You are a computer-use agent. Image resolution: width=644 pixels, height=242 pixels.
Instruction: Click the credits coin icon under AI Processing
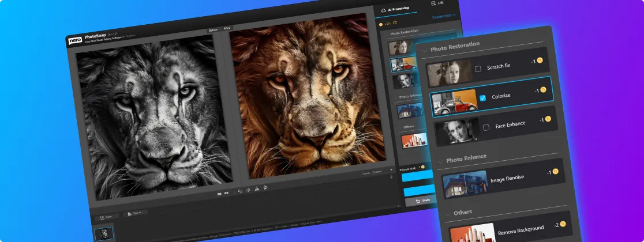click(x=381, y=25)
